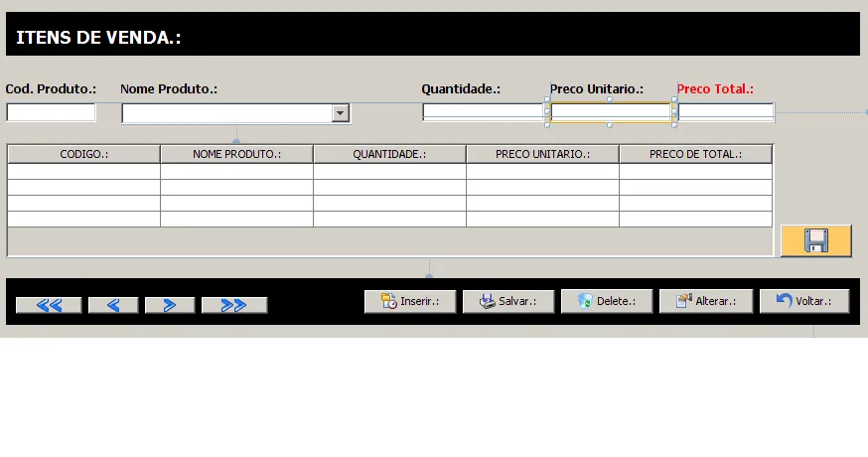The width and height of the screenshot is (868, 457).
Task: Click the Salvar.: button
Action: pyautogui.click(x=508, y=301)
